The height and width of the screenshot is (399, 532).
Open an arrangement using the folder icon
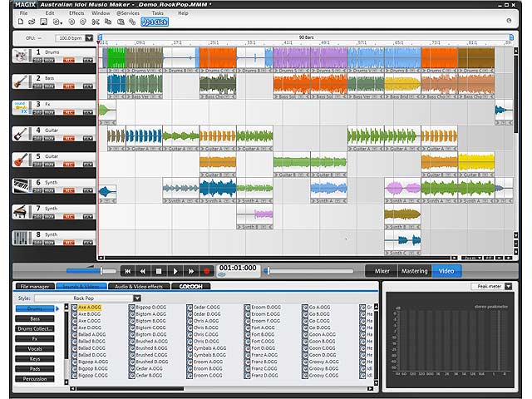coord(32,22)
